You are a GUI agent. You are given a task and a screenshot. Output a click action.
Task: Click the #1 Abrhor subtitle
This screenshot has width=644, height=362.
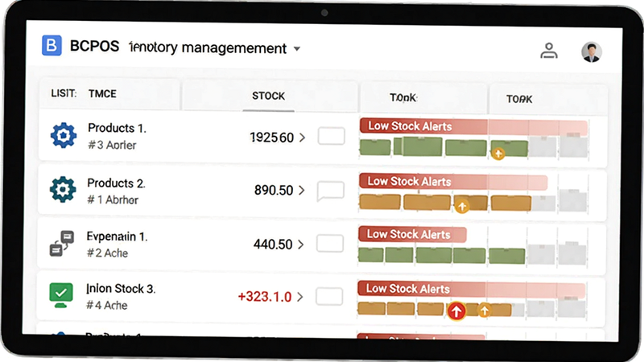point(113,200)
